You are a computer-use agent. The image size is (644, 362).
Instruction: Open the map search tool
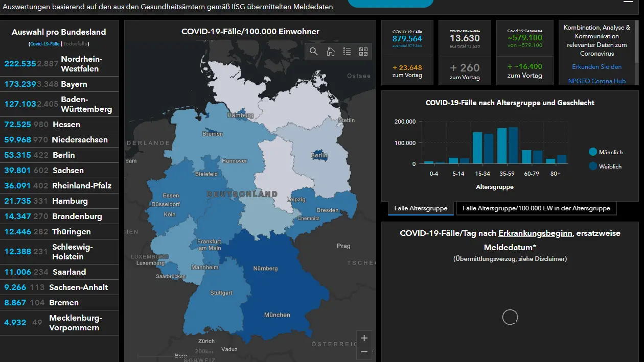click(314, 52)
